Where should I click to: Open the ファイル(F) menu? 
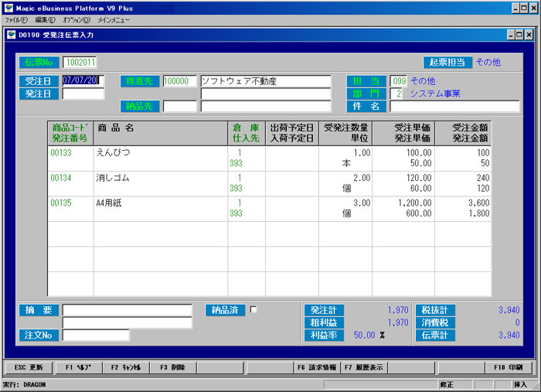pos(16,20)
